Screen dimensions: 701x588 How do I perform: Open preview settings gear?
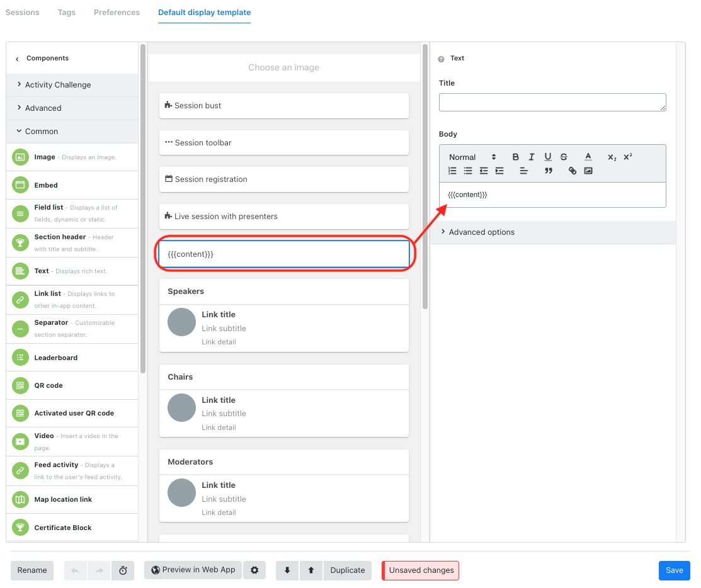[x=254, y=570]
